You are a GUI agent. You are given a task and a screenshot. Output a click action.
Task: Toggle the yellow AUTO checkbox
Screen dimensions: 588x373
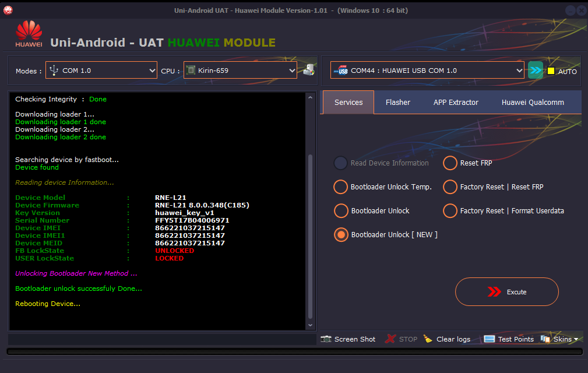[551, 71]
